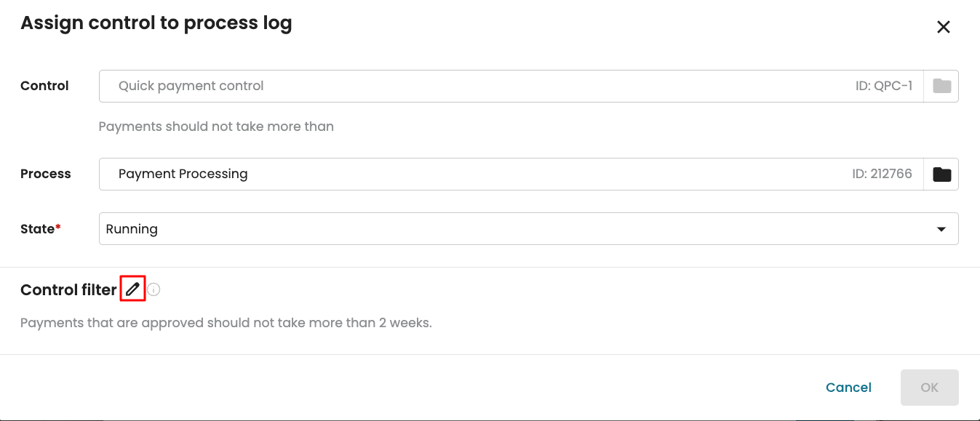Open the folder browser for Process field

pyautogui.click(x=941, y=174)
